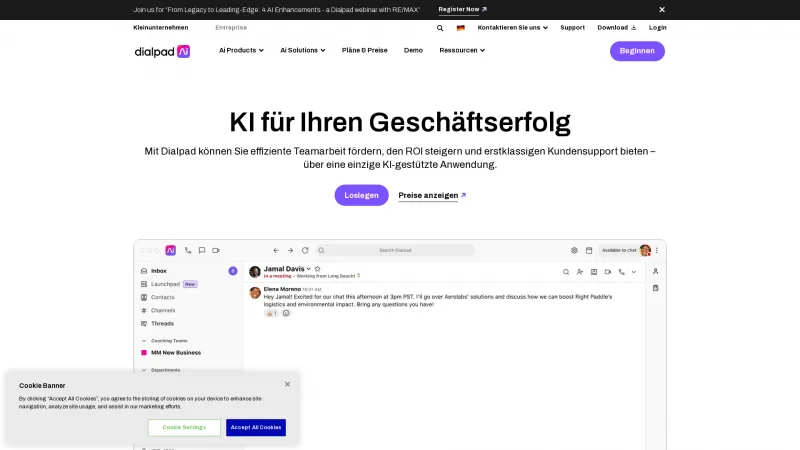Close the Cookie Banner popup

coord(287,384)
